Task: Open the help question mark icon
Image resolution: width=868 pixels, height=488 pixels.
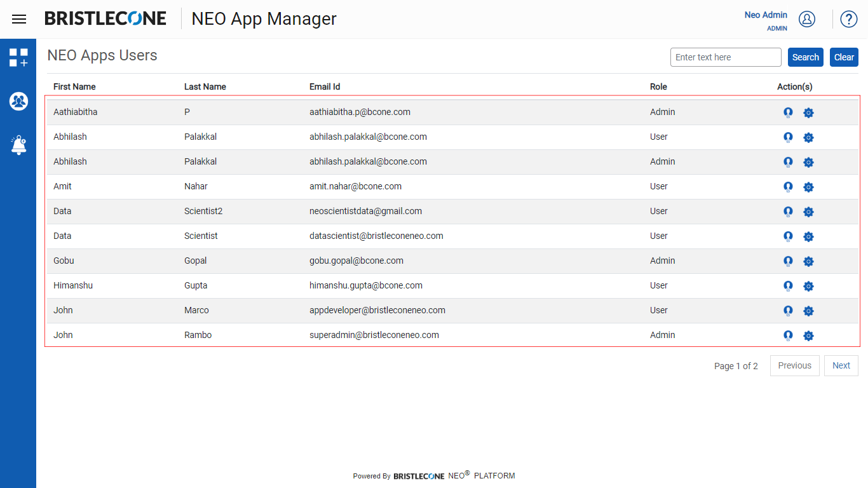Action: click(849, 19)
